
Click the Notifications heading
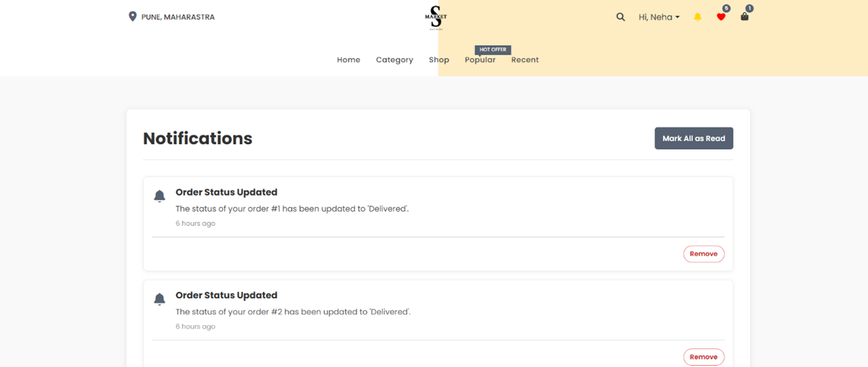198,138
